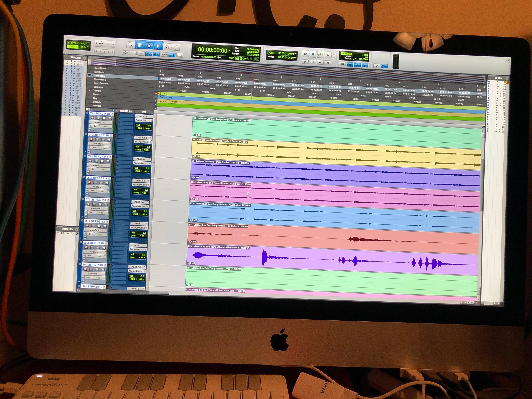Viewport: 532px width, 399px height.
Task: Mute the 03LLBTRD113B drums track
Action: click(110, 118)
